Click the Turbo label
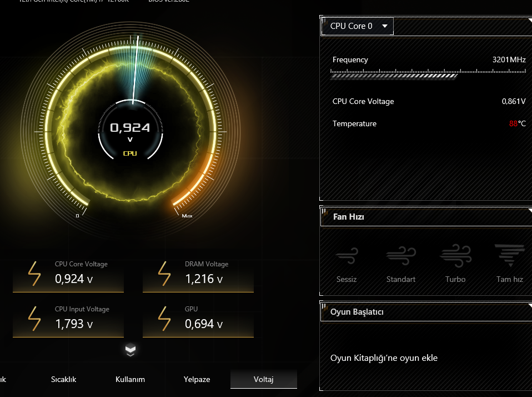The height and width of the screenshot is (397, 532). (455, 279)
